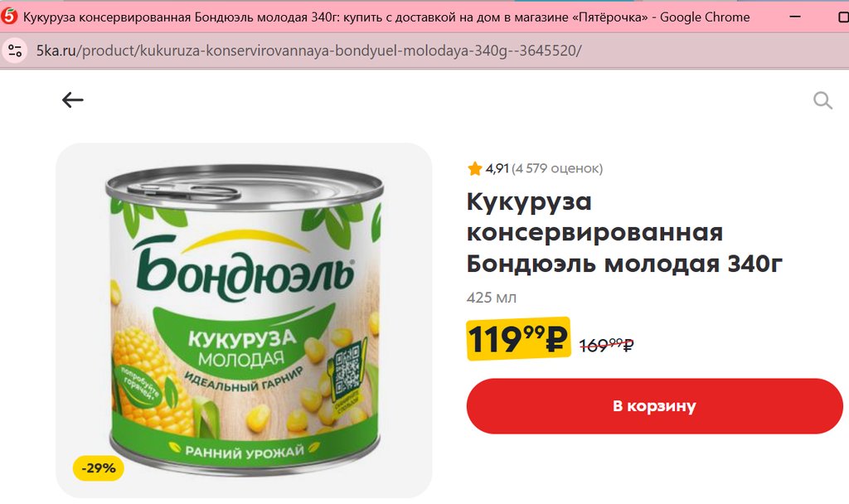Click the Chrome window title text
849x504 pixels.
(x=386, y=17)
